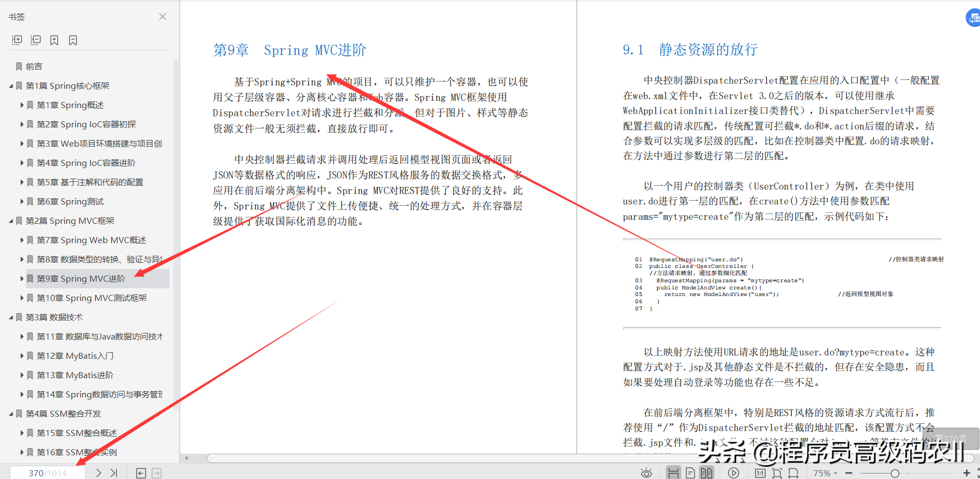Open bookmark 第6章 Spring测试
Viewport: 980px width, 479px height.
click(70, 201)
